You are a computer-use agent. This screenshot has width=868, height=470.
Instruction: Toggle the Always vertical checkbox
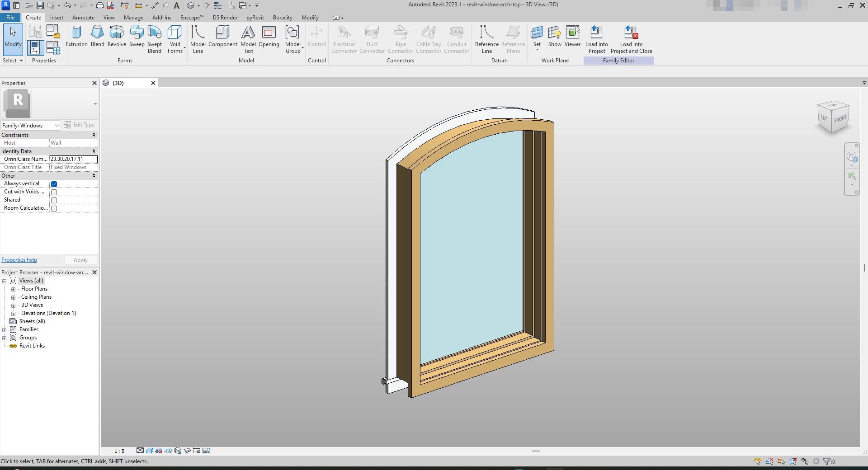[x=54, y=184]
